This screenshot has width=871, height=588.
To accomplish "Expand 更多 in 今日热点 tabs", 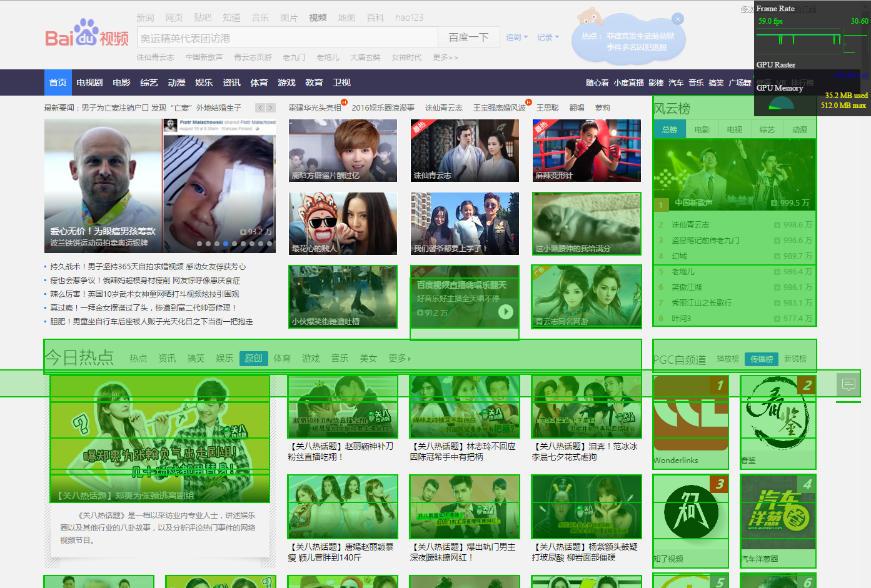I will coord(400,358).
